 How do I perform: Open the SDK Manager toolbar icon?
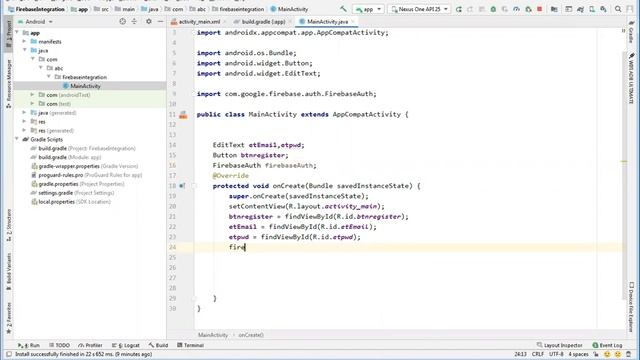click(x=603, y=9)
